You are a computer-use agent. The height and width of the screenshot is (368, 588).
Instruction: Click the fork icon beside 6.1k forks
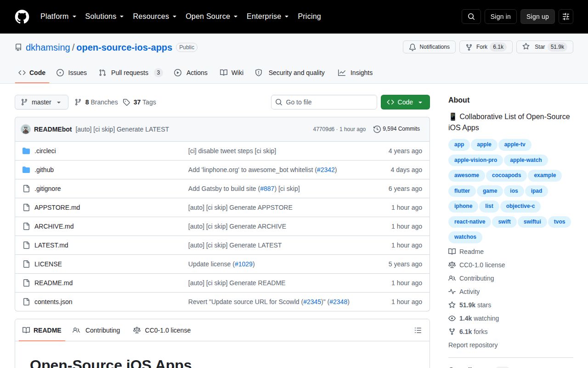[452, 332]
